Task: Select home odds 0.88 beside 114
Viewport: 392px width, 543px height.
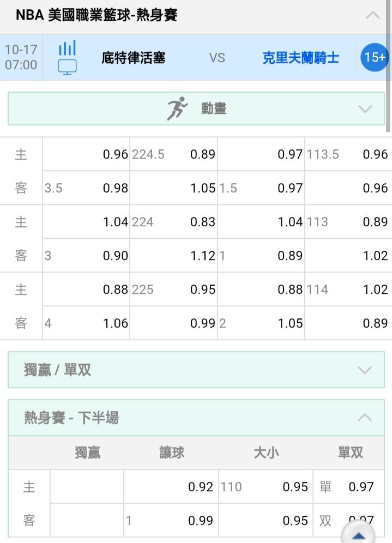Action: tap(261, 289)
